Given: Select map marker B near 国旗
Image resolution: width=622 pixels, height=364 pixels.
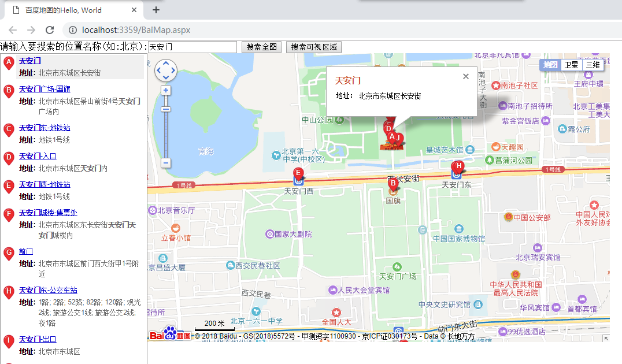Looking at the screenshot, I should tap(393, 184).
